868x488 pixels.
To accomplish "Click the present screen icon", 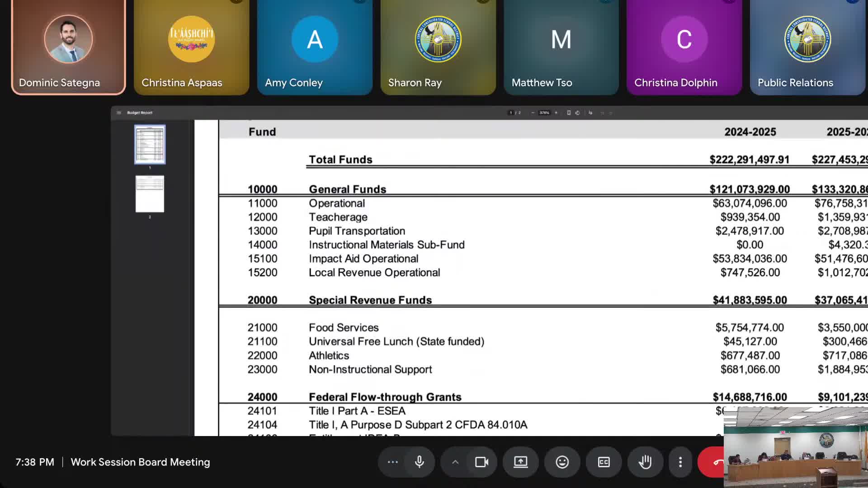I will [x=520, y=462].
